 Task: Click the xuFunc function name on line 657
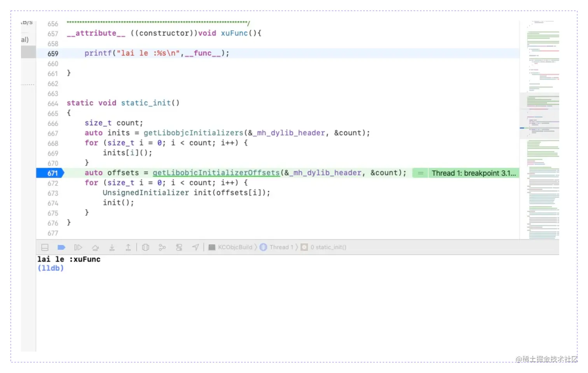234,33
